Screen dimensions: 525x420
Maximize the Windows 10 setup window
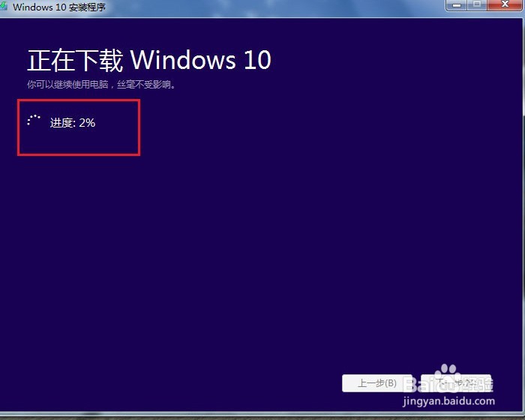pos(477,4)
